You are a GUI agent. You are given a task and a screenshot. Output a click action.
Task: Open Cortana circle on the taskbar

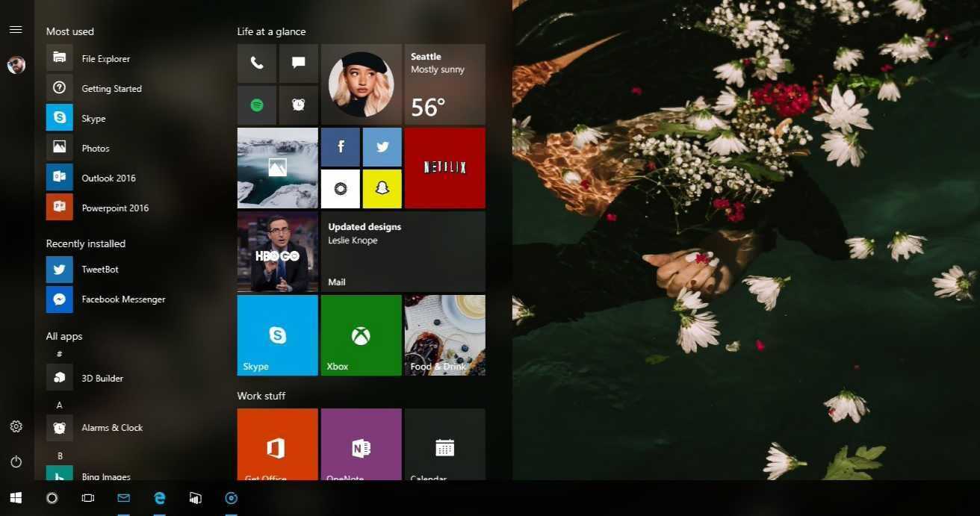point(52,498)
